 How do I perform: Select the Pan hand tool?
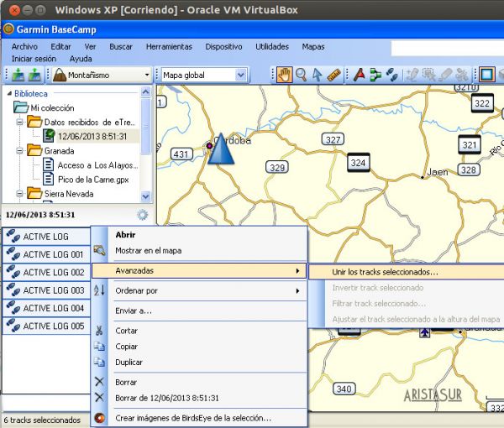285,75
